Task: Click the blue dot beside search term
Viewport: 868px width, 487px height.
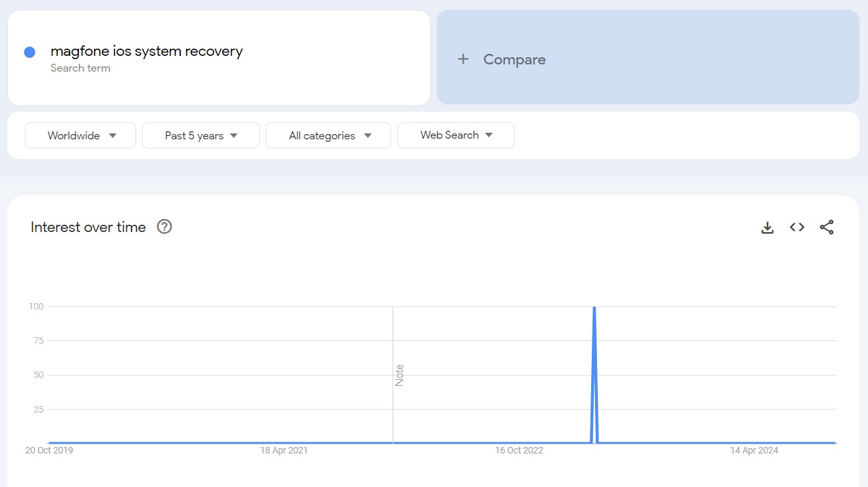Action: click(x=30, y=52)
